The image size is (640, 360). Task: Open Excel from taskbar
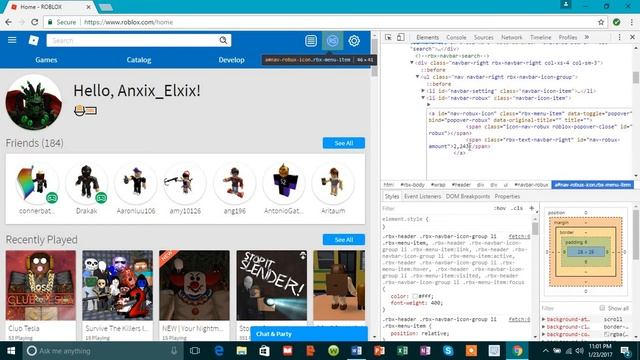[402, 351]
